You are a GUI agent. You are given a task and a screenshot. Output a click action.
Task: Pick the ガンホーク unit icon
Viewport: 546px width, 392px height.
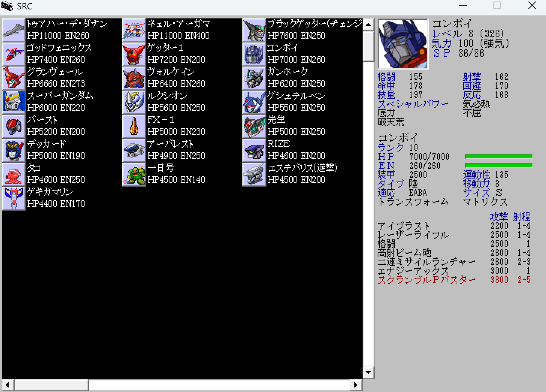coord(254,78)
